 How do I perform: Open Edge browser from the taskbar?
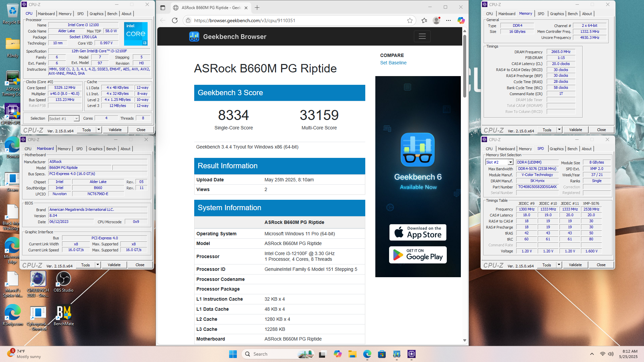pos(367,354)
